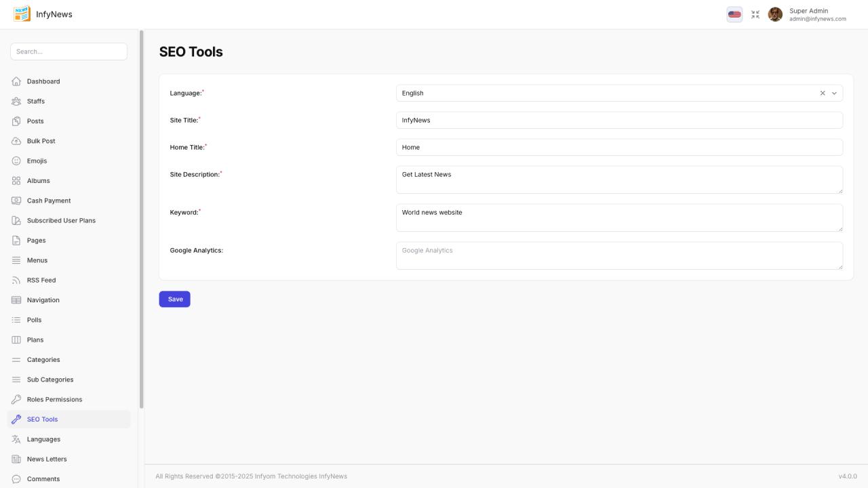Open the Super Admin profile menu

click(807, 14)
